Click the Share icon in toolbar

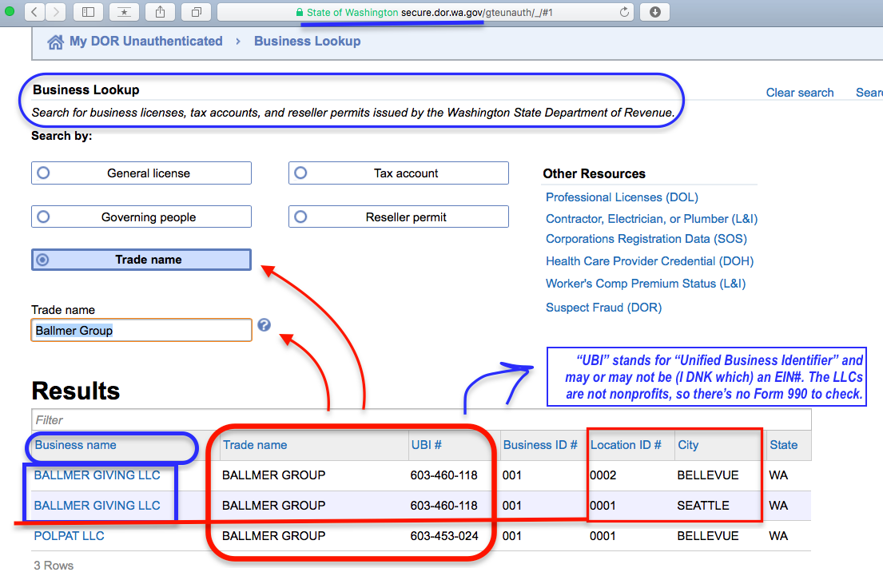pos(160,12)
